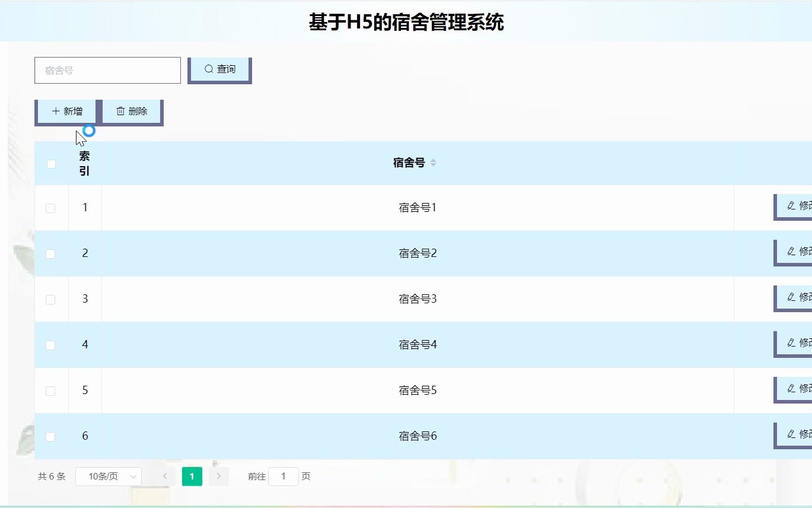Select page 1 in the pagination bar
This screenshot has height=508, width=812.
[192, 476]
